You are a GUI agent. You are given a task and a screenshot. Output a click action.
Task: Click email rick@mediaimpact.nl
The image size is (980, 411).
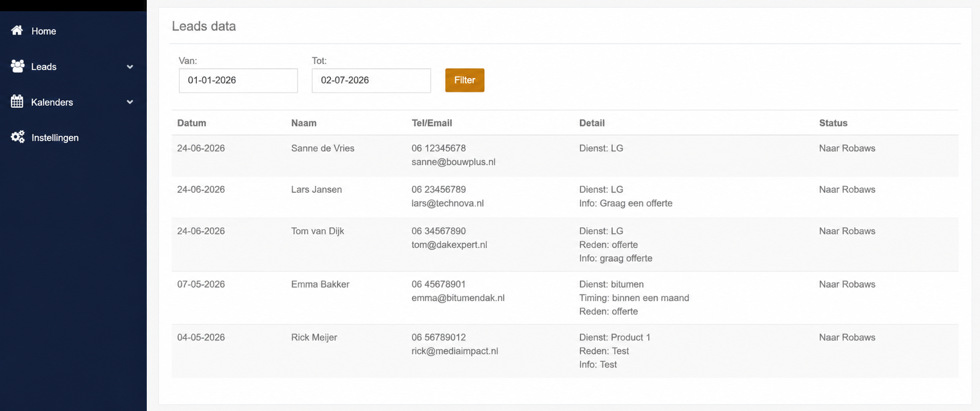(x=455, y=351)
